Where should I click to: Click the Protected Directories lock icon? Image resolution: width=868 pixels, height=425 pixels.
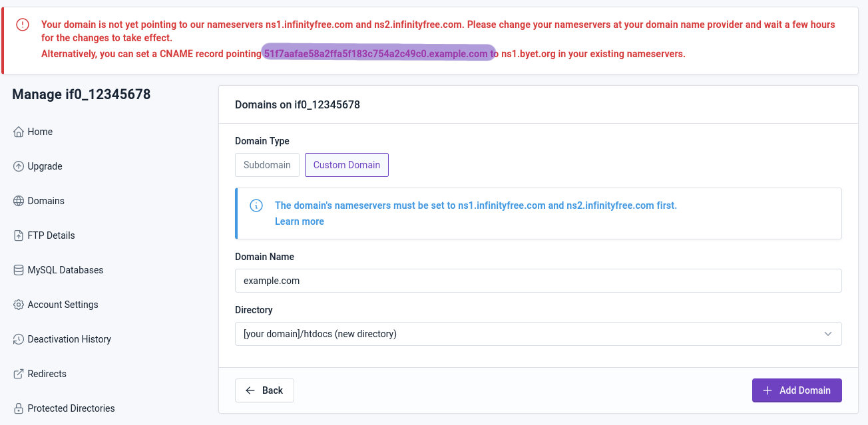pyautogui.click(x=19, y=408)
